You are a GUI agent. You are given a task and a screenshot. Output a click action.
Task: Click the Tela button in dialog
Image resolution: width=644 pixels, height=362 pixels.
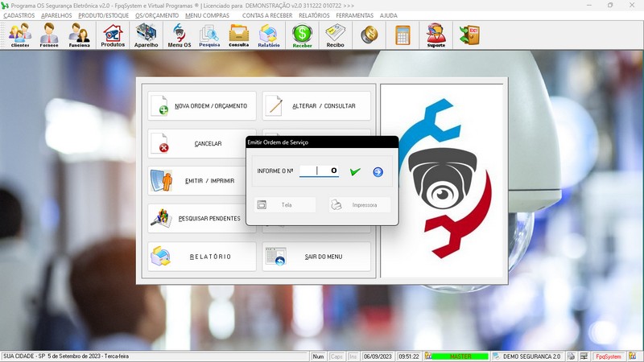[x=285, y=205]
